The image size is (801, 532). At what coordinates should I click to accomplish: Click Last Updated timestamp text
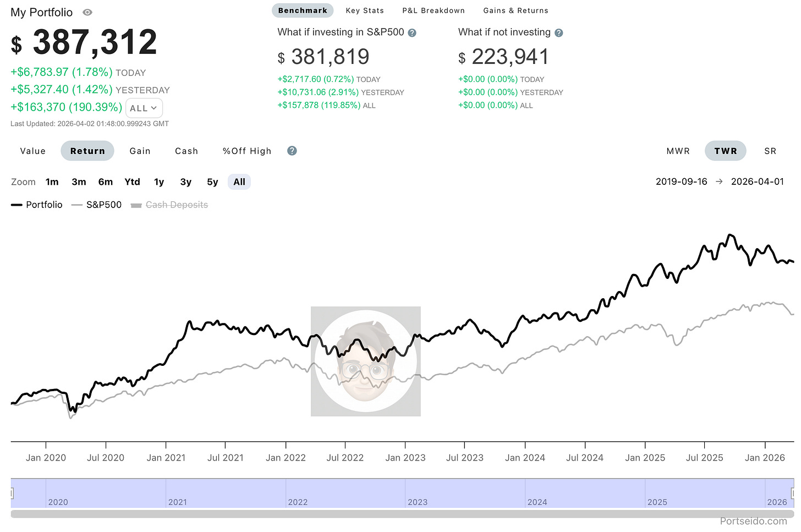pos(90,124)
